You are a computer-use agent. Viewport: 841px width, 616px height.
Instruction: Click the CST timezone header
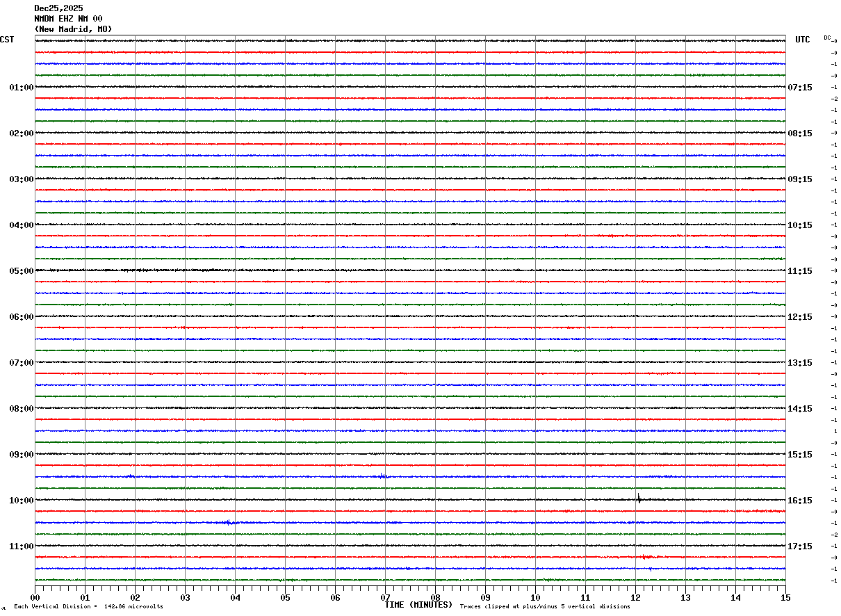(x=7, y=40)
